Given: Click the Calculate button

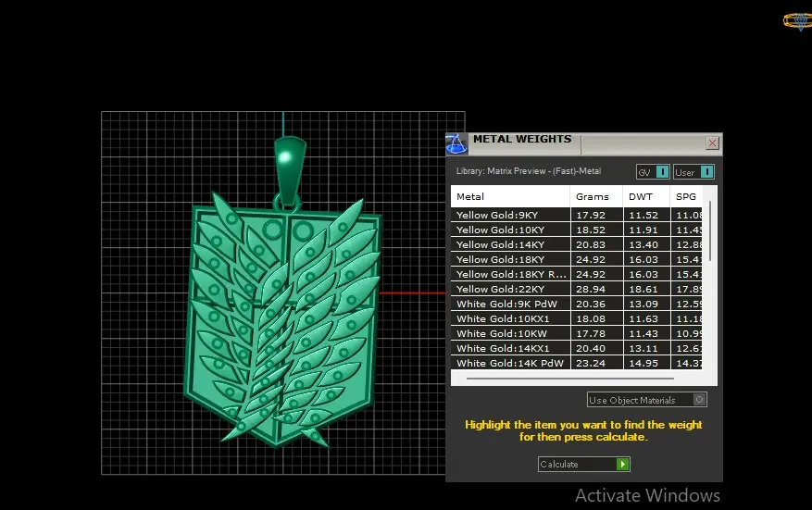Looking at the screenshot, I should (583, 464).
